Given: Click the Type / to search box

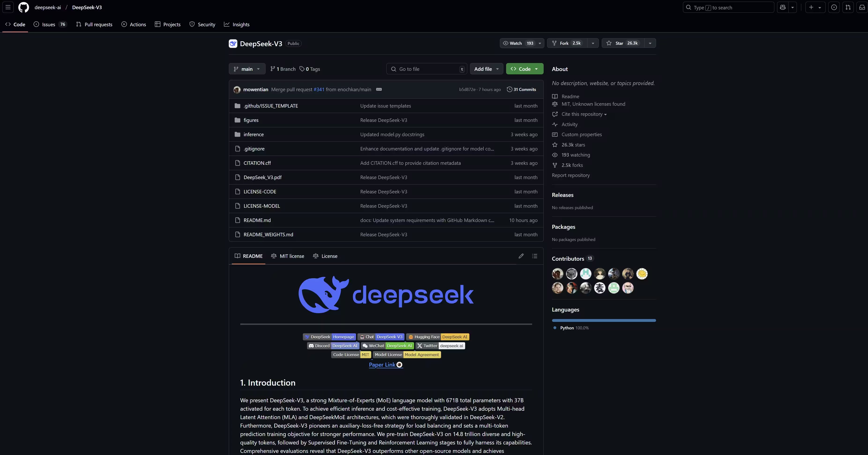Looking at the screenshot, I should pos(728,7).
